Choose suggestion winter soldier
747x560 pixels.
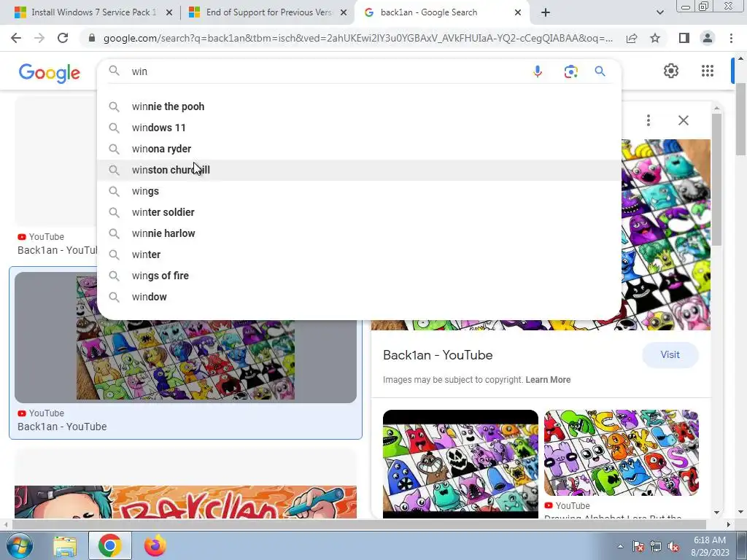[359, 212]
